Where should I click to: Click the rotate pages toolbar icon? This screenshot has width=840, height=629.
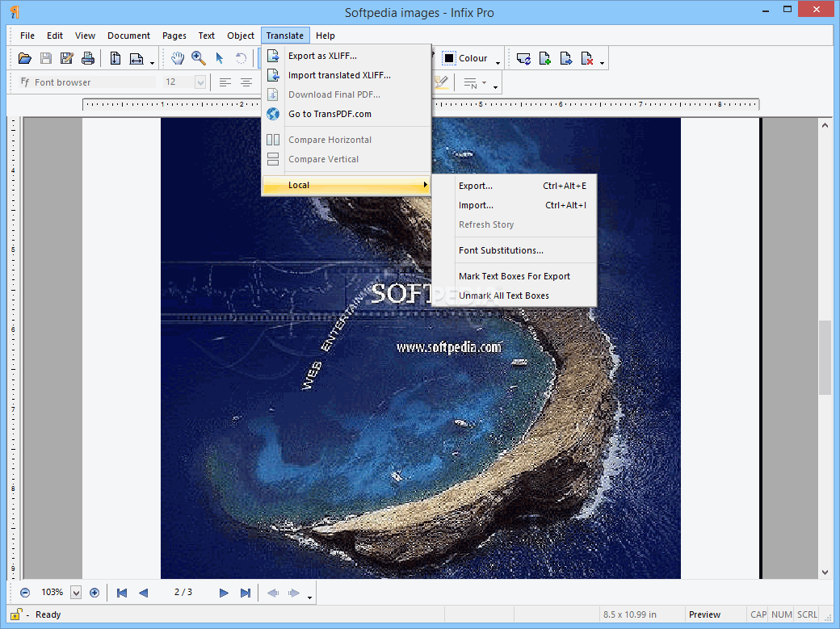(523, 58)
